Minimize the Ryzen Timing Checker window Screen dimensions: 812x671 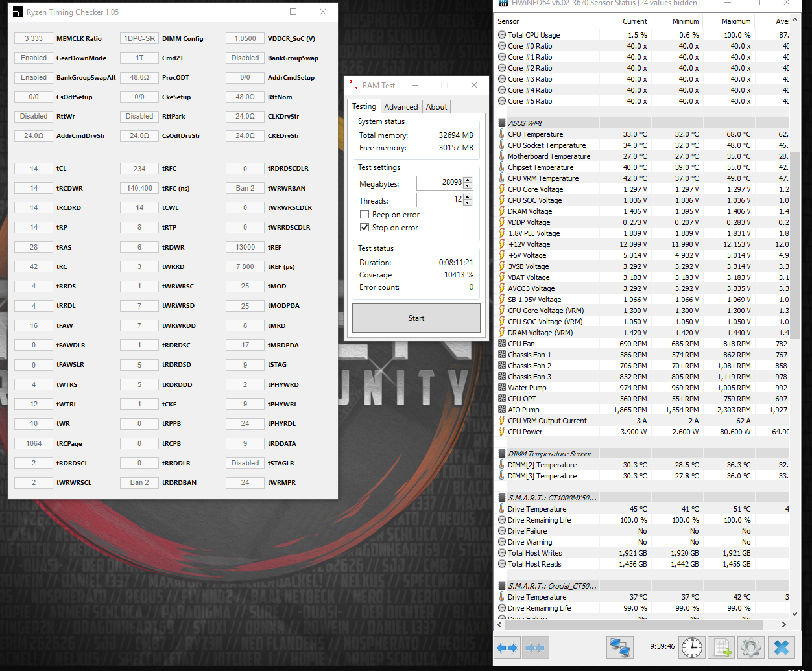[x=264, y=12]
